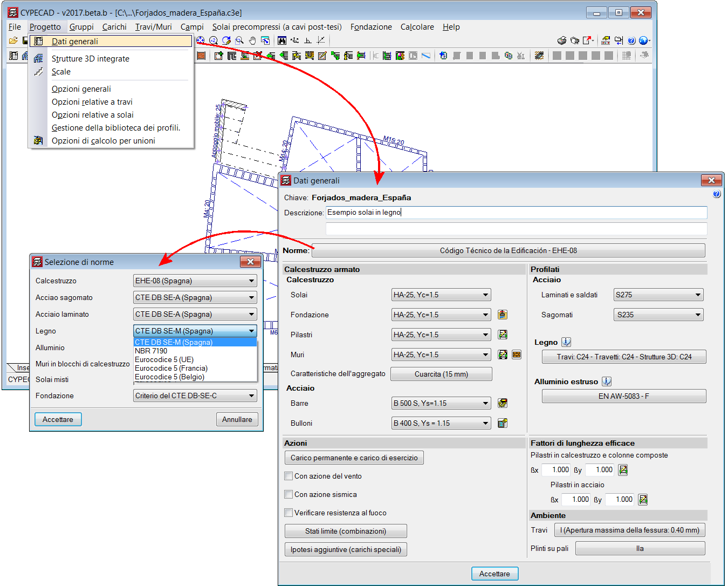Click Carico permanente e carico di esercizio
Screen dimensions: 728x586
tap(354, 458)
